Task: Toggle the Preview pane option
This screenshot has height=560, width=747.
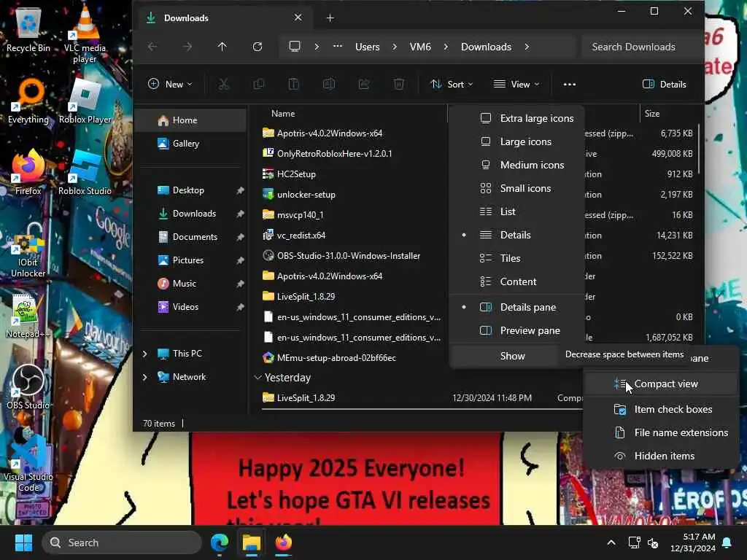Action: pyautogui.click(x=517, y=330)
